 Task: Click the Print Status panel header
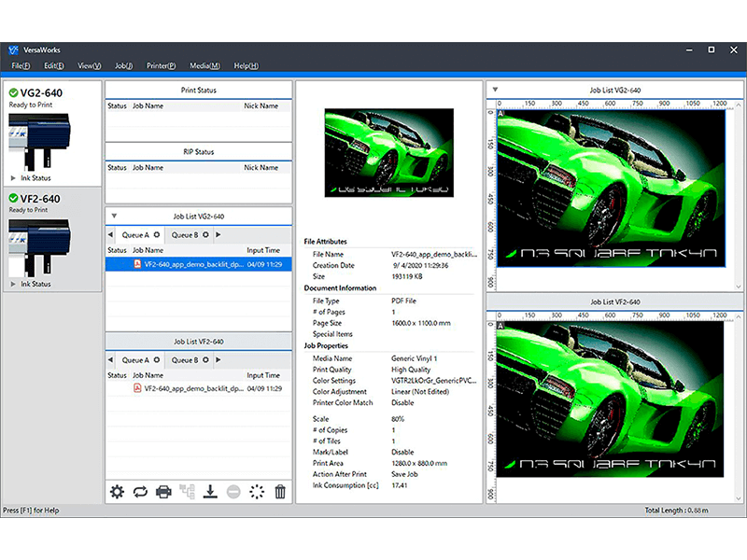[199, 90]
